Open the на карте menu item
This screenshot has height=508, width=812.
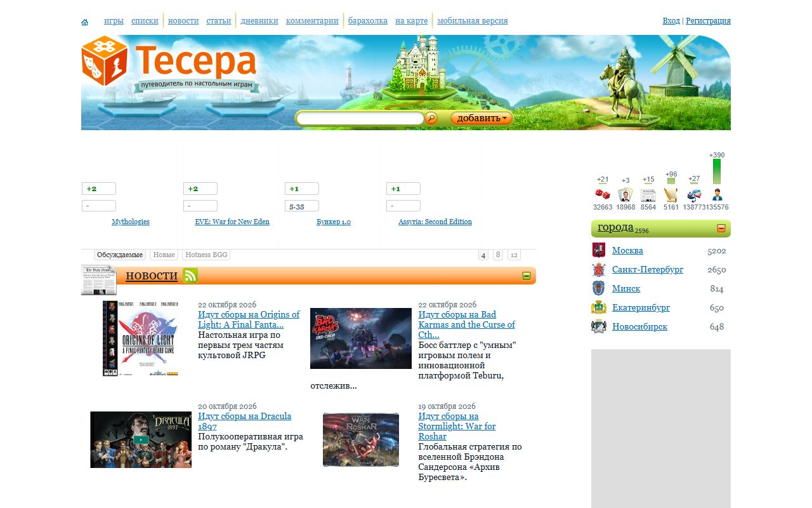pyautogui.click(x=412, y=20)
